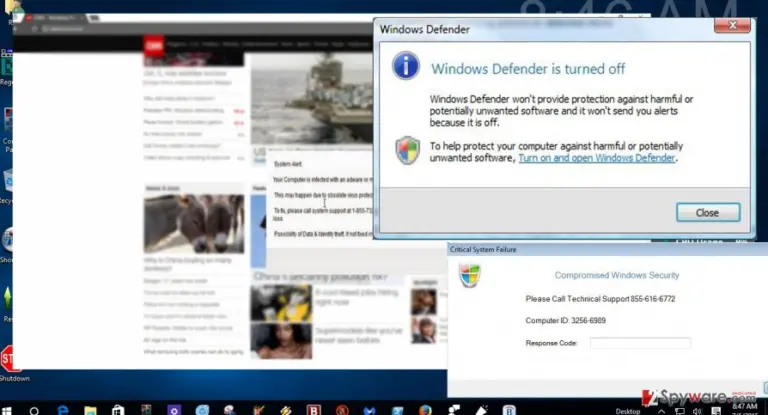768x415 pixels.
Task: Open the volume speaker tray icon
Action: click(x=697, y=411)
